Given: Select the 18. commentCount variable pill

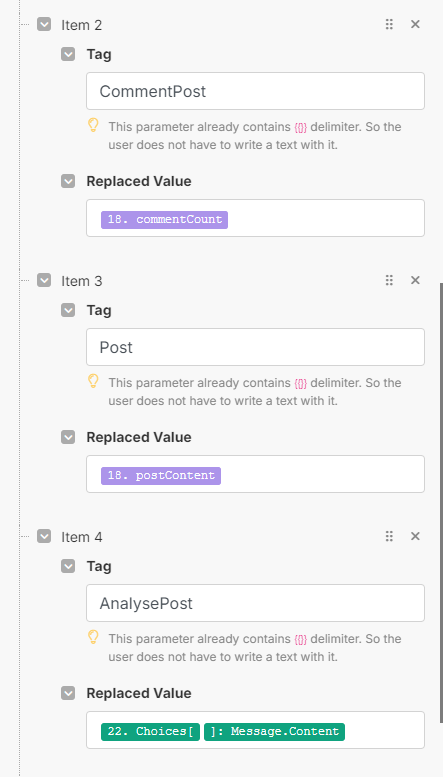Looking at the screenshot, I should coord(165,220).
